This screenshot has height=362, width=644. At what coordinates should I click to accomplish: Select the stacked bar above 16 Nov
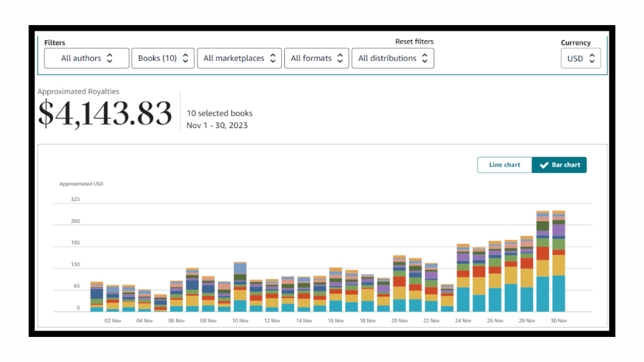click(336, 291)
